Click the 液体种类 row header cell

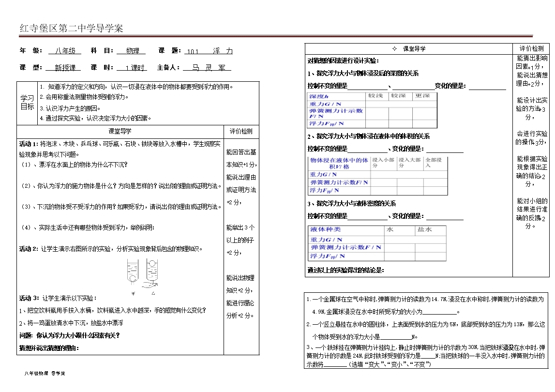tap(325, 229)
